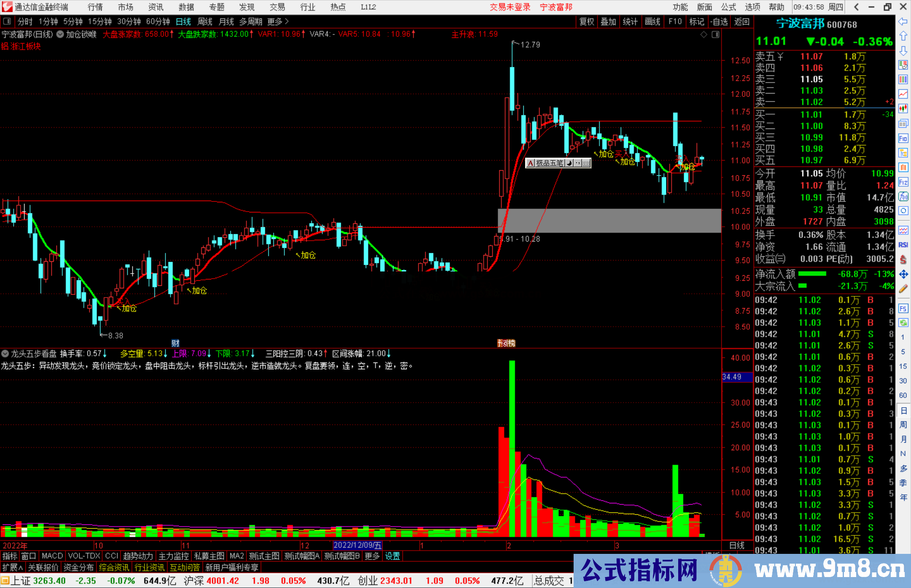This screenshot has height=588, width=911.
Task: Click the F12 icon in right sidebar
Action: (x=903, y=182)
